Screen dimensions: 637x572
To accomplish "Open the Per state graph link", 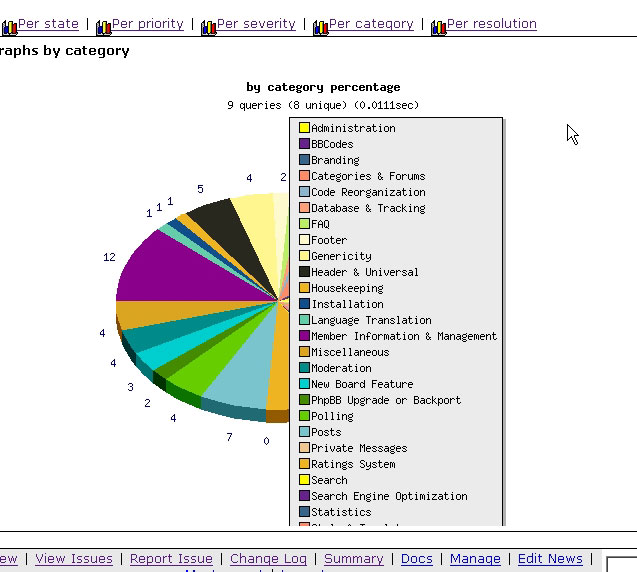I will (x=48, y=24).
